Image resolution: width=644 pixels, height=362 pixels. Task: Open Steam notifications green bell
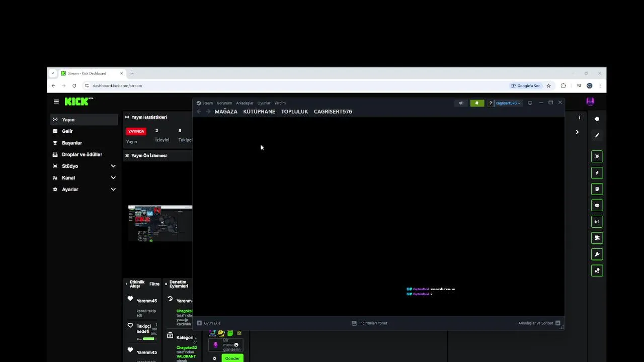point(477,103)
